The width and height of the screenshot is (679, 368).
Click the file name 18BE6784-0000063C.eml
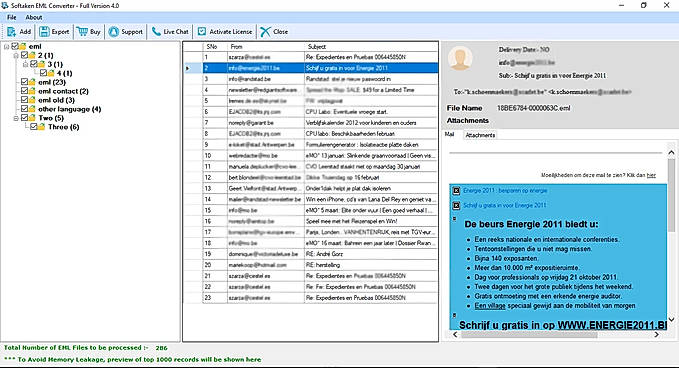point(534,108)
